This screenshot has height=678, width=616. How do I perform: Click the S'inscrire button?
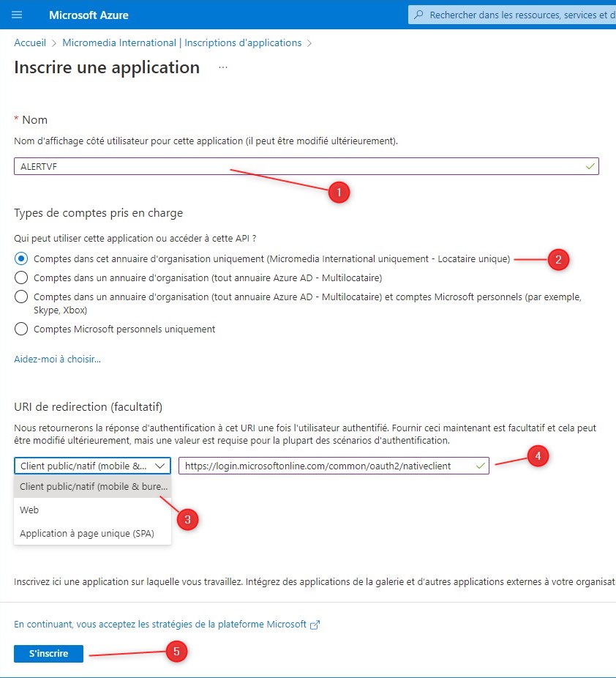[x=49, y=654]
